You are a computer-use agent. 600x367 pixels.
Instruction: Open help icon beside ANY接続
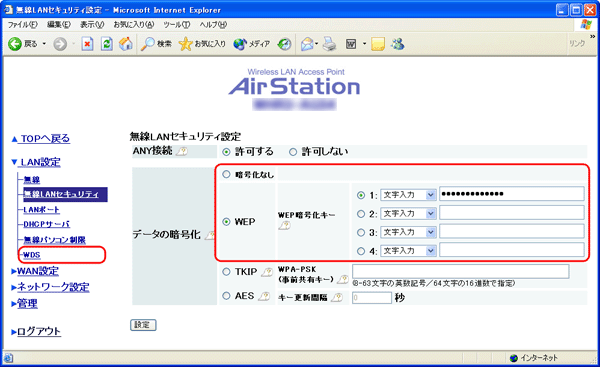click(182, 152)
